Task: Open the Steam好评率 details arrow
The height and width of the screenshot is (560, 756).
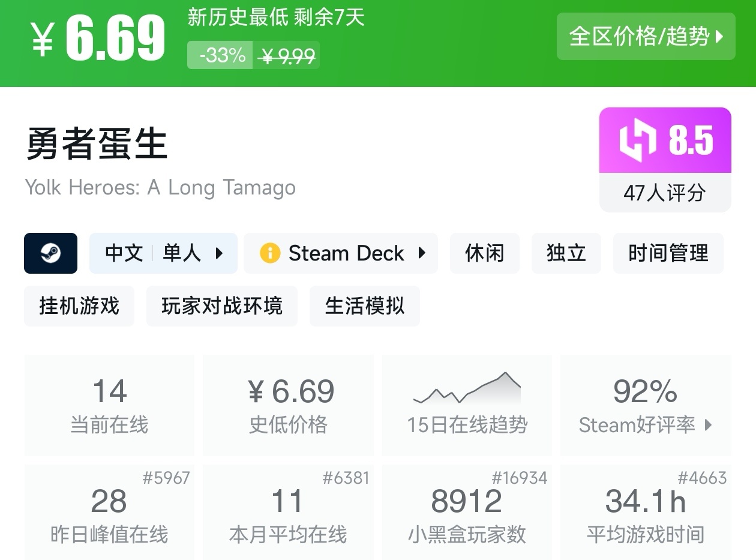Action: (709, 425)
